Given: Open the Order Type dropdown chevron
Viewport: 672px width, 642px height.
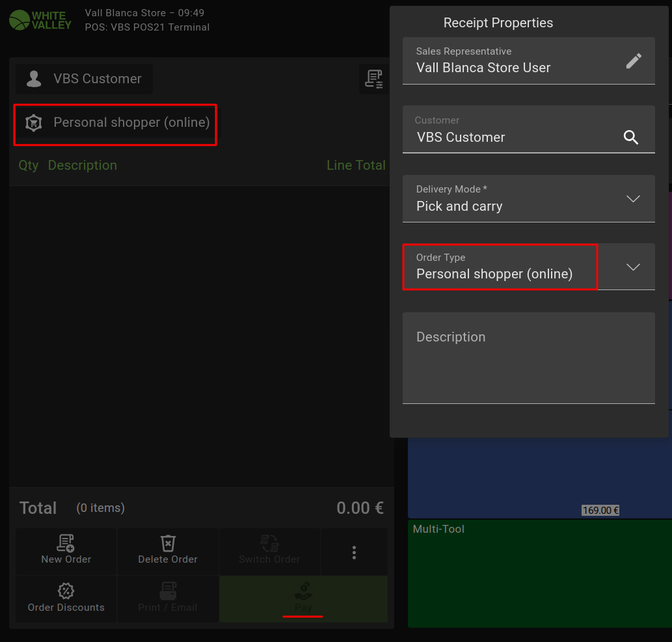Looking at the screenshot, I should pyautogui.click(x=633, y=267).
